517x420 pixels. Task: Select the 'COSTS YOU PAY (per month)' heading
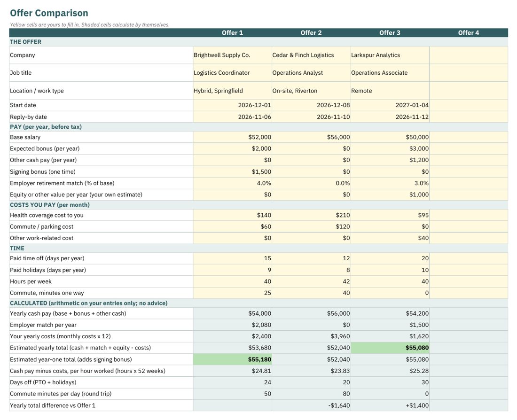[50, 205]
